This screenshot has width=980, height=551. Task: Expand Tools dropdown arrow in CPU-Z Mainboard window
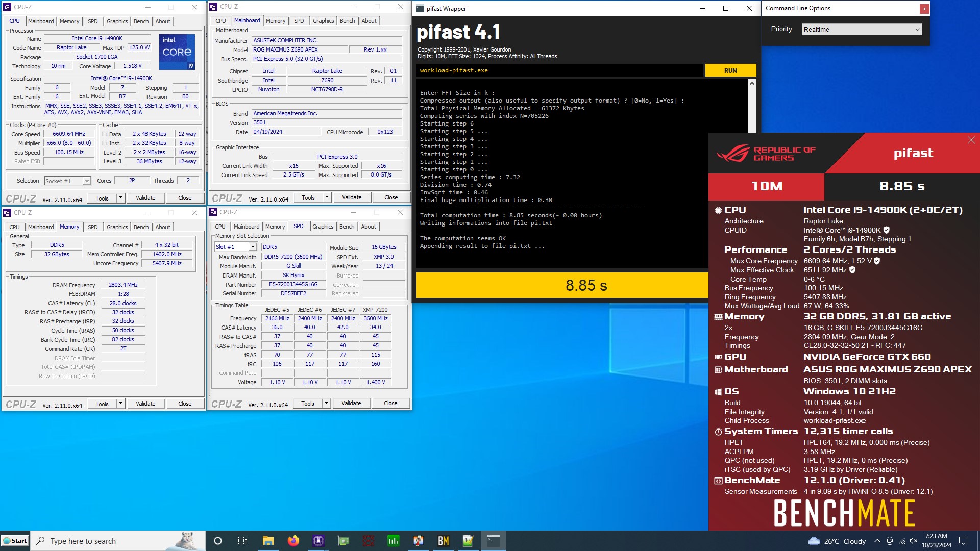click(327, 197)
